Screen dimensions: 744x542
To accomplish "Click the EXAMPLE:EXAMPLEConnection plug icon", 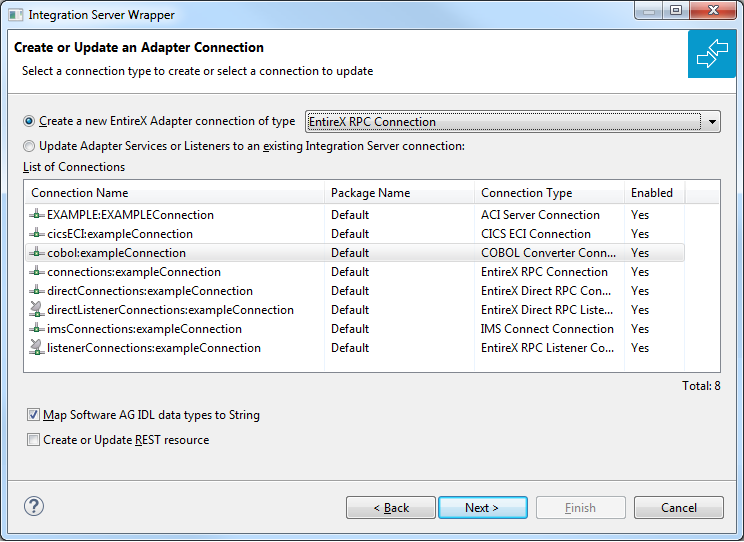I will 37,215.
